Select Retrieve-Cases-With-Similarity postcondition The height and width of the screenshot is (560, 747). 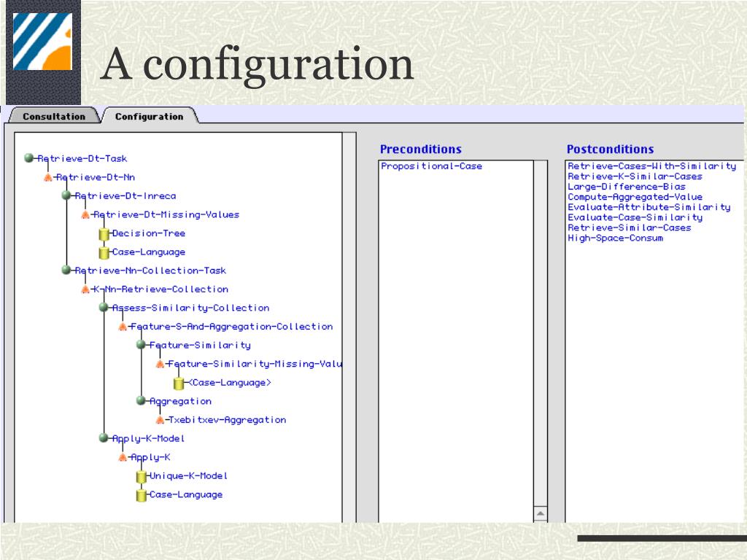[x=651, y=166]
